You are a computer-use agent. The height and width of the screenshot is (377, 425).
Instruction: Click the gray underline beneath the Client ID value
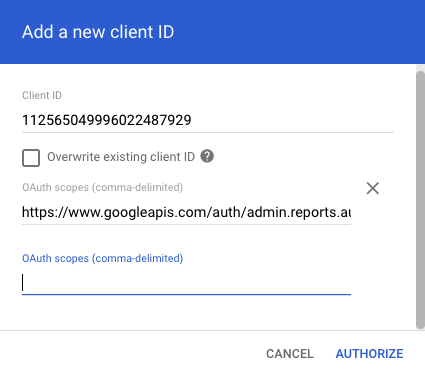208,132
